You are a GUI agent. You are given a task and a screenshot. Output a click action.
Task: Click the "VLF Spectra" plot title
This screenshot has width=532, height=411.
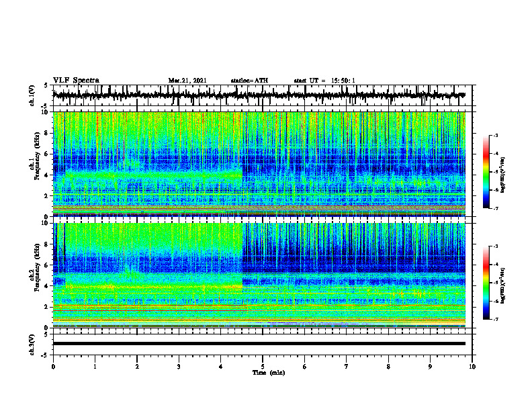coord(76,81)
